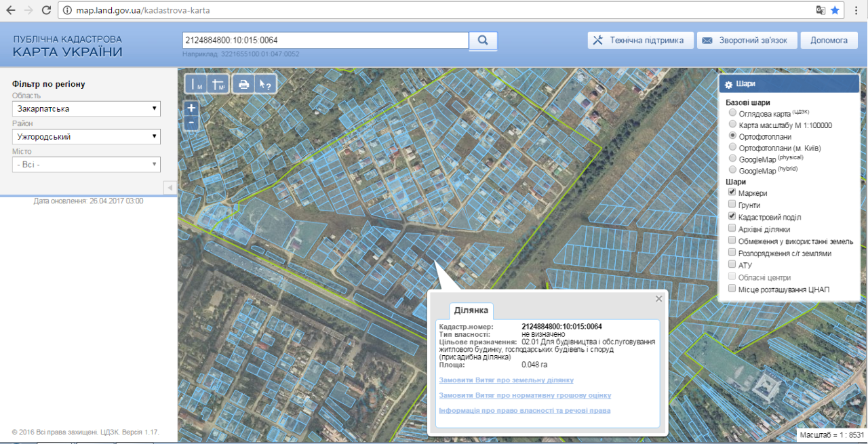Click the cadastral number value 2124884800:10:015:0064
The width and height of the screenshot is (868, 444).
click(x=562, y=327)
